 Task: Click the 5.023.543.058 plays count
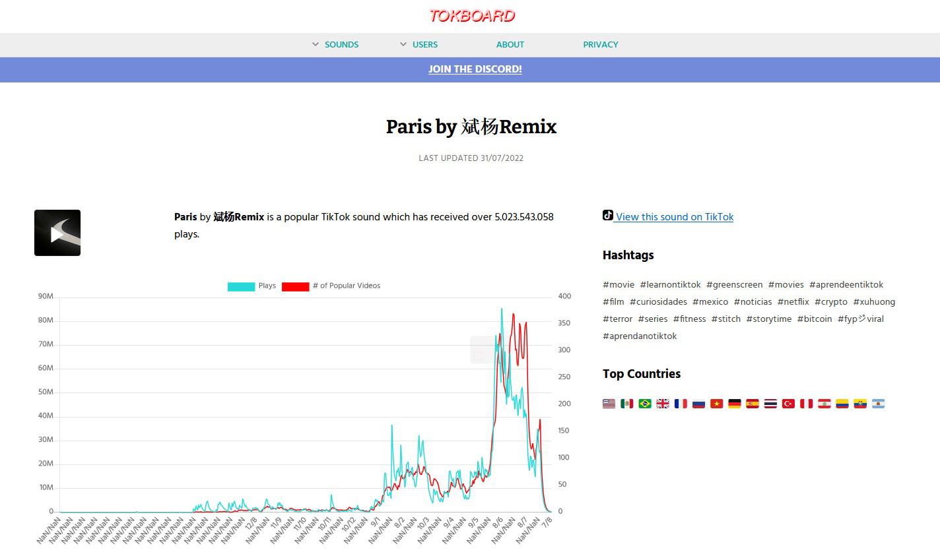pyautogui.click(x=524, y=217)
